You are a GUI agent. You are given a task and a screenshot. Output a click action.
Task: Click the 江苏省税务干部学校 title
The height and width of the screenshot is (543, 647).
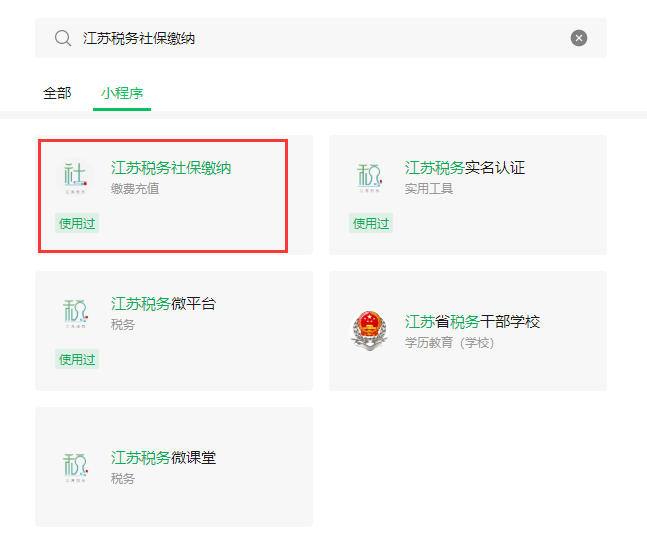point(472,322)
